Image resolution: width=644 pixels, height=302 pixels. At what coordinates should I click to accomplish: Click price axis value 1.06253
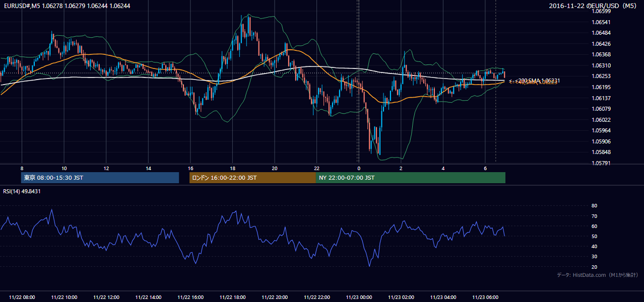click(x=601, y=77)
